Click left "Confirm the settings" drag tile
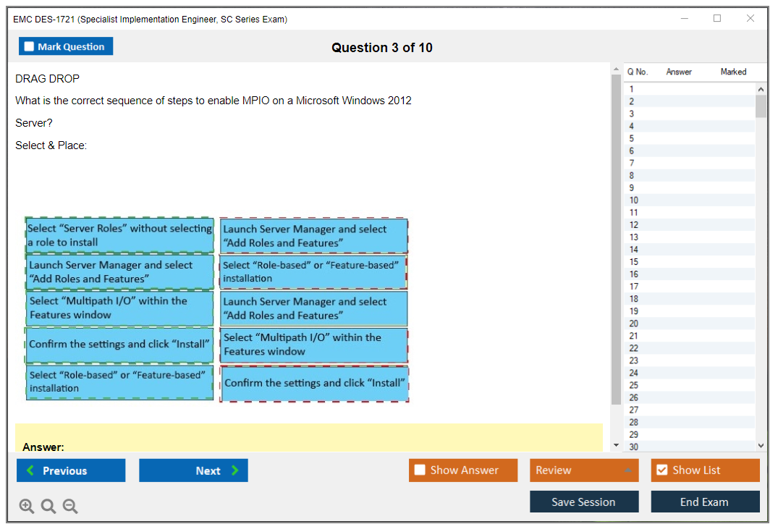Viewport: 778px width, 532px height. tap(119, 345)
